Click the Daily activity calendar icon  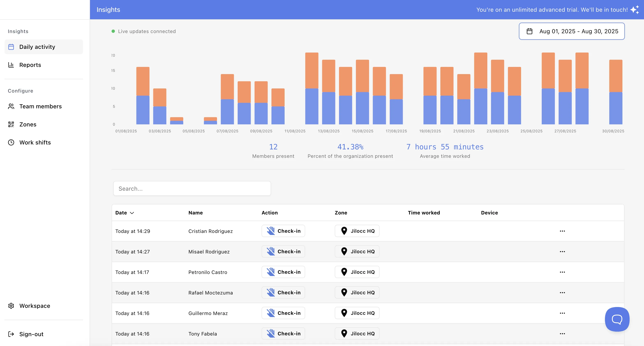[x=11, y=47]
